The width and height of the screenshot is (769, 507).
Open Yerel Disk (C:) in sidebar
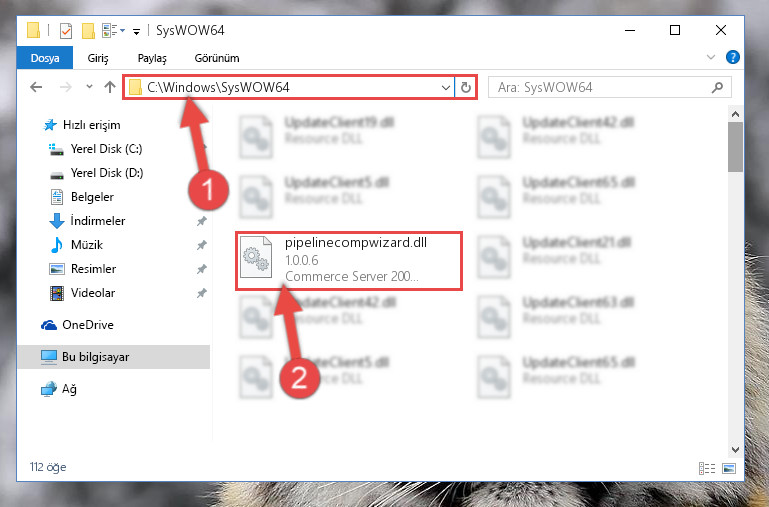click(x=106, y=149)
